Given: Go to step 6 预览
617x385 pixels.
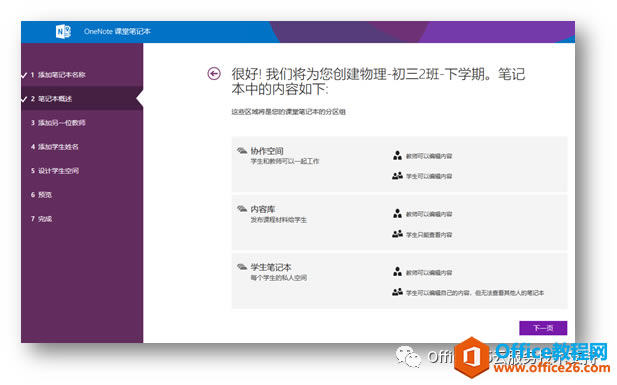Looking at the screenshot, I should (82, 194).
